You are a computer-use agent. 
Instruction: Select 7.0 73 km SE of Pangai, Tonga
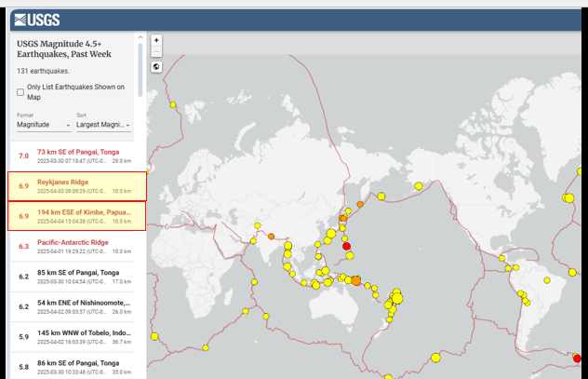(72, 156)
